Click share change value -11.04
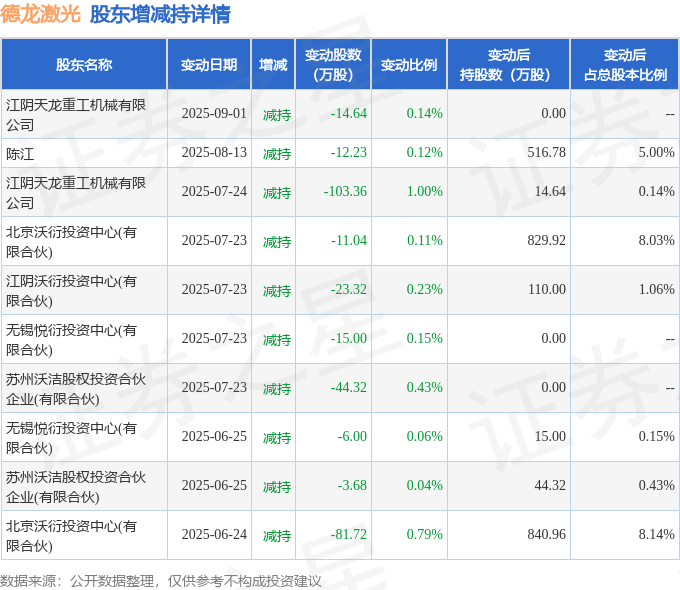The image size is (680, 590). [x=349, y=241]
